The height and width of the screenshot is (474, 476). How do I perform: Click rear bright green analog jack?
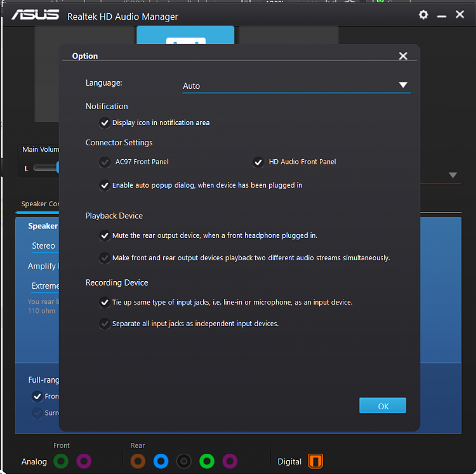point(207,461)
